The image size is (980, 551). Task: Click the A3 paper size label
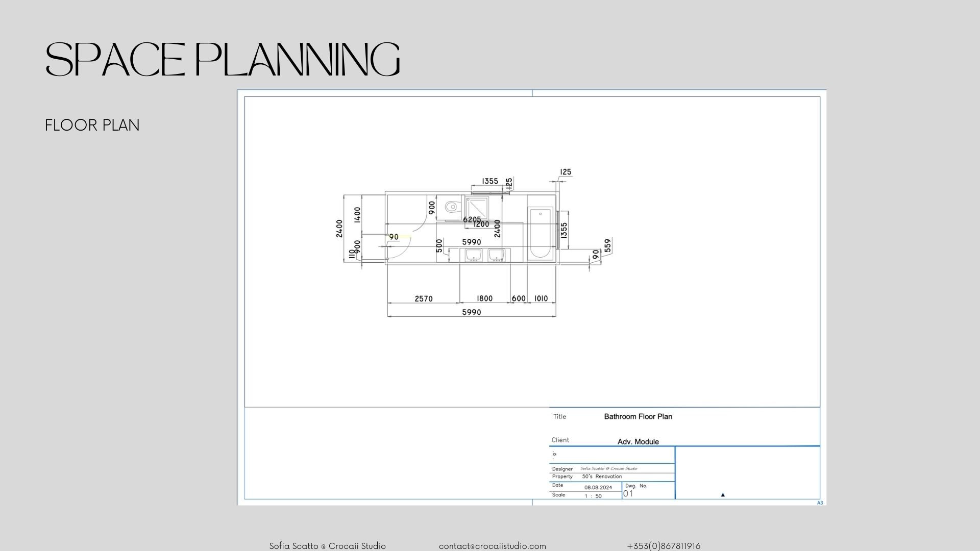[820, 503]
